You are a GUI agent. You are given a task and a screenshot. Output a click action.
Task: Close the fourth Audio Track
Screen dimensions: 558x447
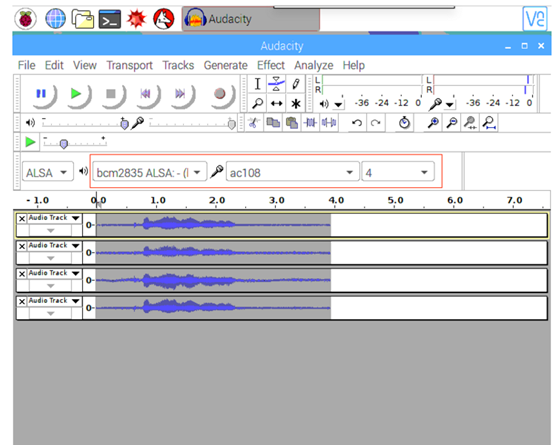tap(22, 301)
